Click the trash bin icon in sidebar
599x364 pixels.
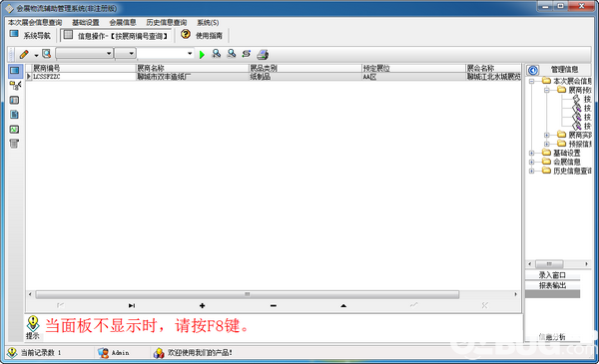click(x=14, y=144)
